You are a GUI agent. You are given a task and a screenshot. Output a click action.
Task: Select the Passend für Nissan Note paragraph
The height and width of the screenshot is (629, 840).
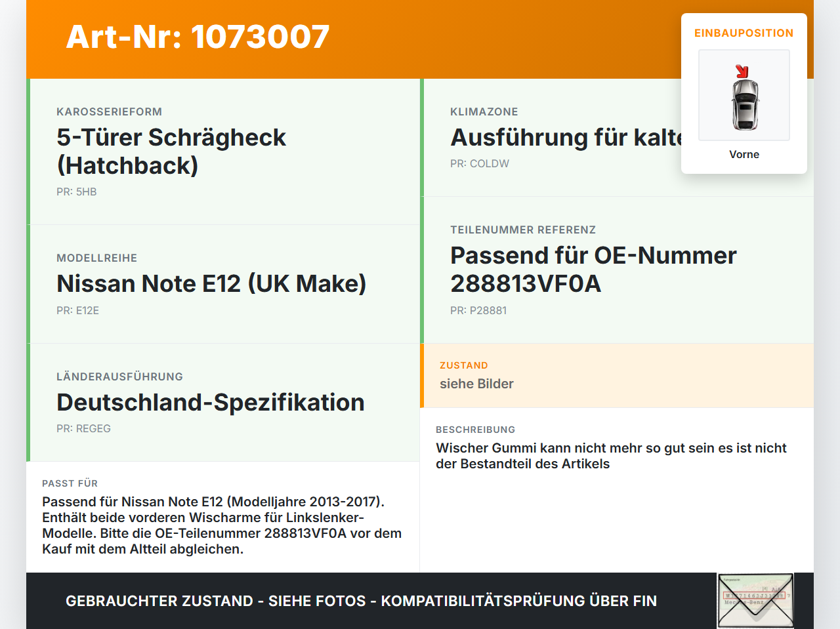(x=222, y=525)
